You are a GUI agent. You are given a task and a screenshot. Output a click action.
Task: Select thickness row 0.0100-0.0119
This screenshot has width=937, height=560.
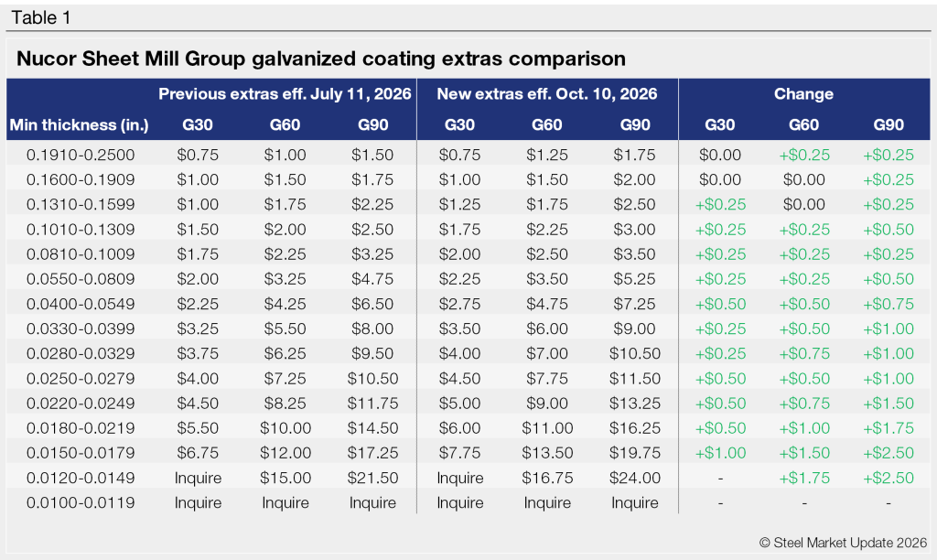click(x=468, y=502)
